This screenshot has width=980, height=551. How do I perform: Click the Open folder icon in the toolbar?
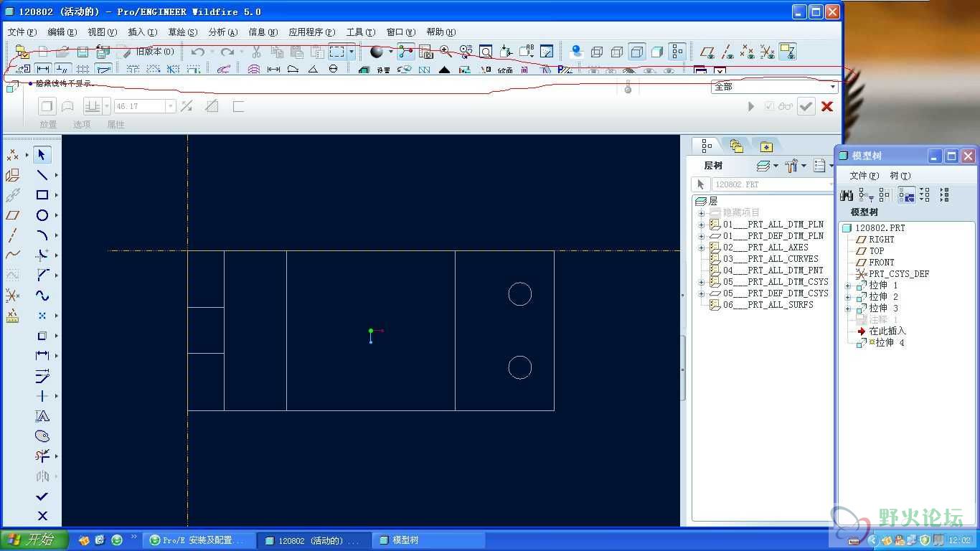coord(62,52)
